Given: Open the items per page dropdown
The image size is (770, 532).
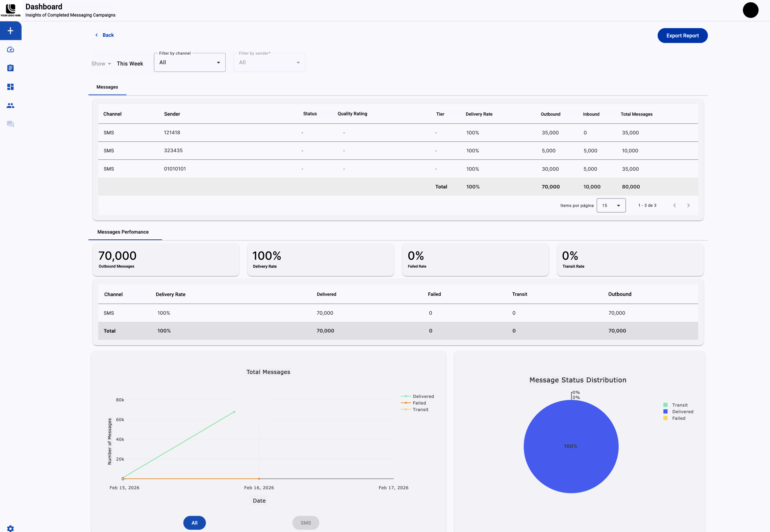Looking at the screenshot, I should coord(611,205).
